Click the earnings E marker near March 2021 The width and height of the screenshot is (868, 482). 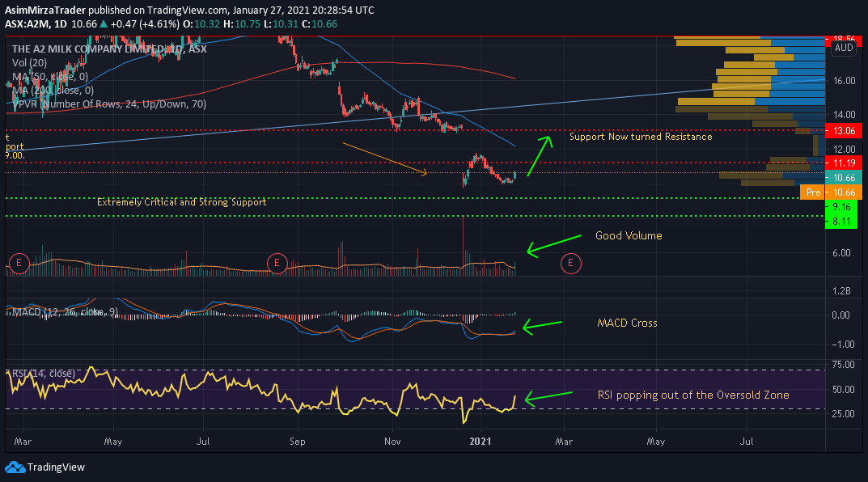point(571,264)
